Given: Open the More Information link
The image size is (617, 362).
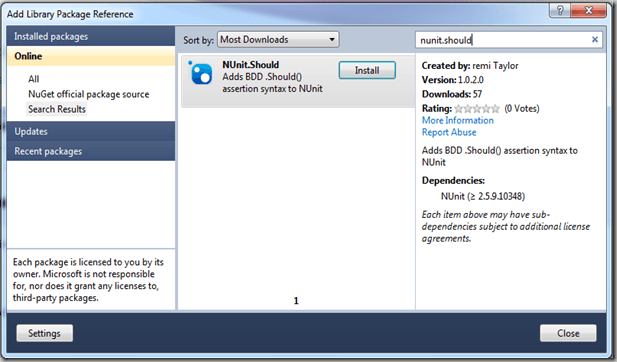Looking at the screenshot, I should coord(458,120).
